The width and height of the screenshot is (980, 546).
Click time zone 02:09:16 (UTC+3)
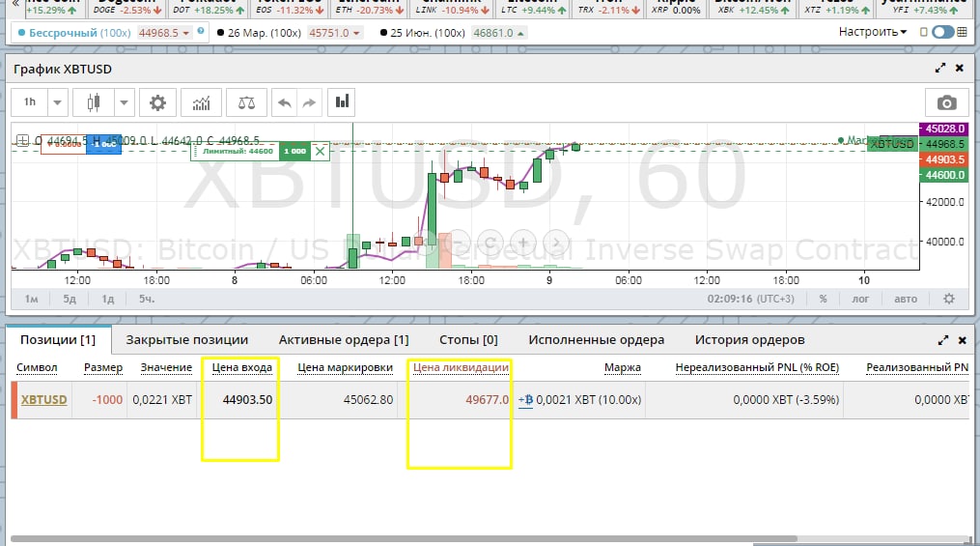pos(750,299)
